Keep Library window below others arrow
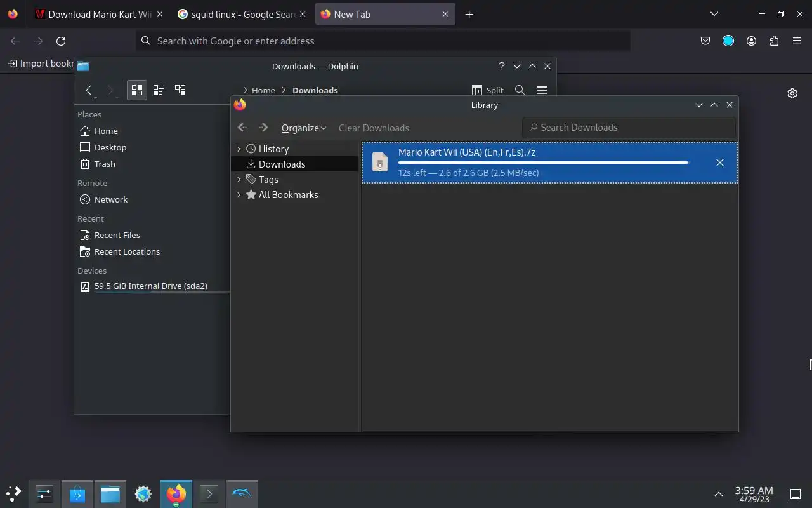The width and height of the screenshot is (812, 508). click(699, 105)
